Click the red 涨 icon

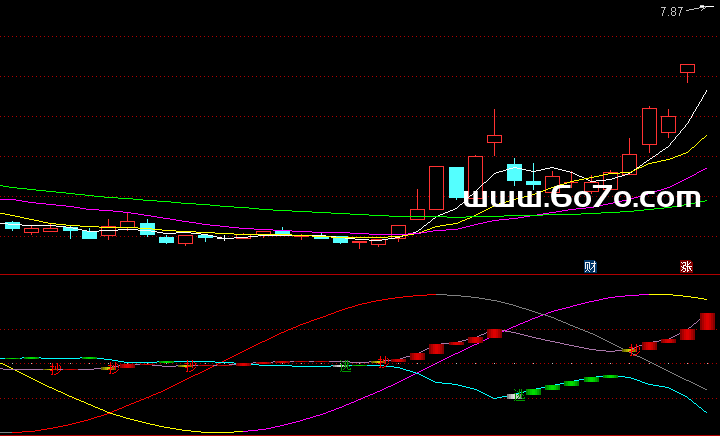[x=686, y=266]
